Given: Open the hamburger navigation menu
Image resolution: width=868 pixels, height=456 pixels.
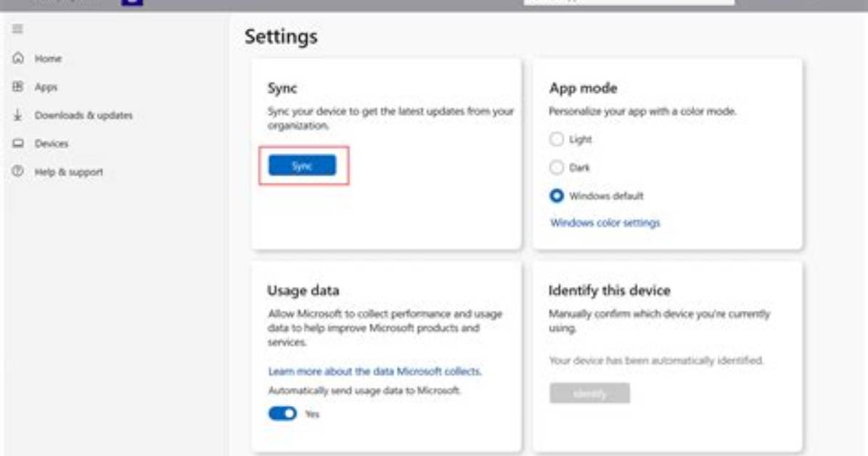Looking at the screenshot, I should click(17, 28).
